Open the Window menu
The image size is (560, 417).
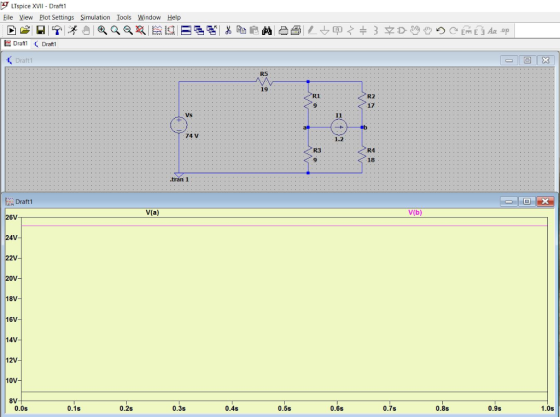pyautogui.click(x=149, y=17)
